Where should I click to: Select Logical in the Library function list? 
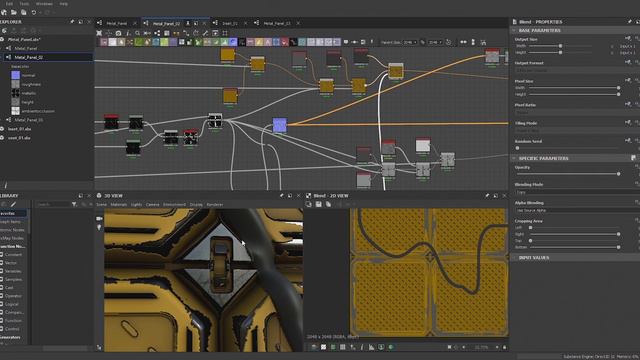point(12,304)
